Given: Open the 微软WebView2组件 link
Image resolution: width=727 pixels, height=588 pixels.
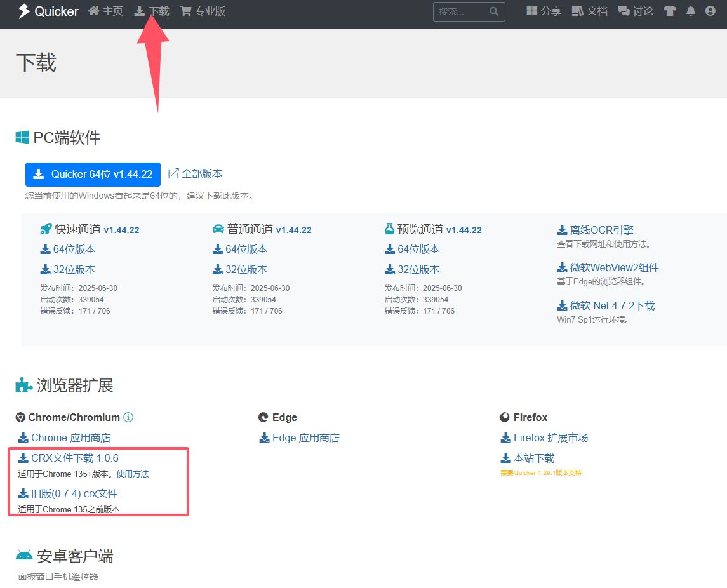Looking at the screenshot, I should (x=608, y=267).
